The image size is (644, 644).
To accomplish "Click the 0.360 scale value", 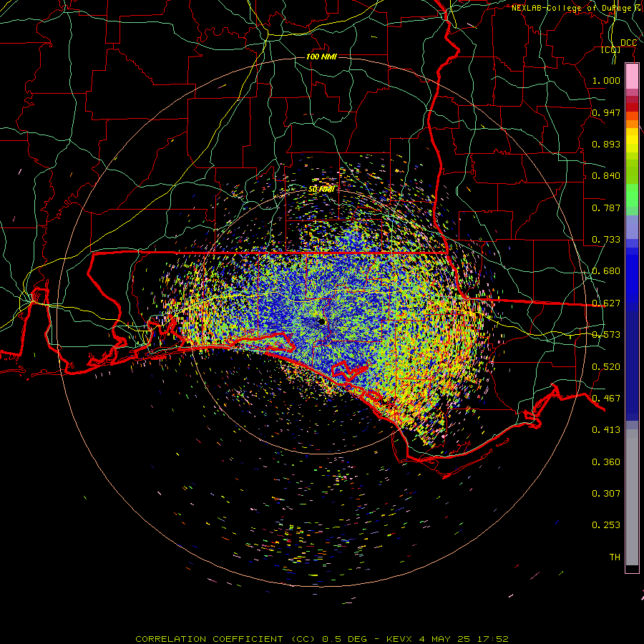I will pyautogui.click(x=606, y=462).
